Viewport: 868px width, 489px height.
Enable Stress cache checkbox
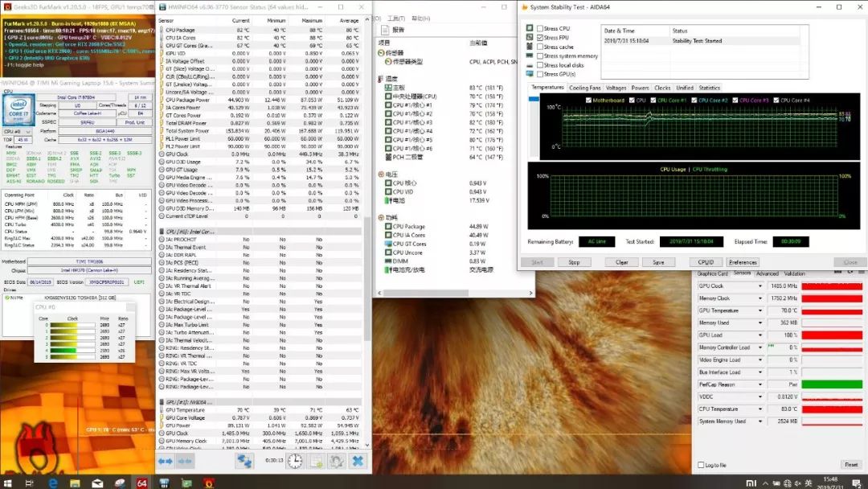[x=540, y=47]
